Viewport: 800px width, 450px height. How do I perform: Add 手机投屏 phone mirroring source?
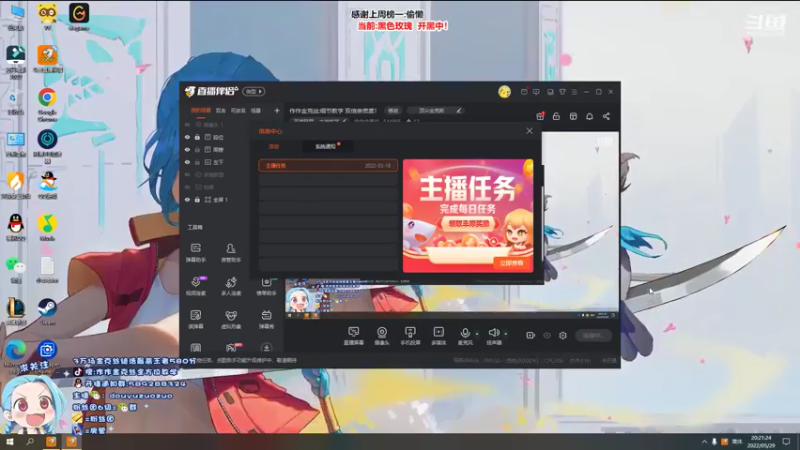point(410,336)
